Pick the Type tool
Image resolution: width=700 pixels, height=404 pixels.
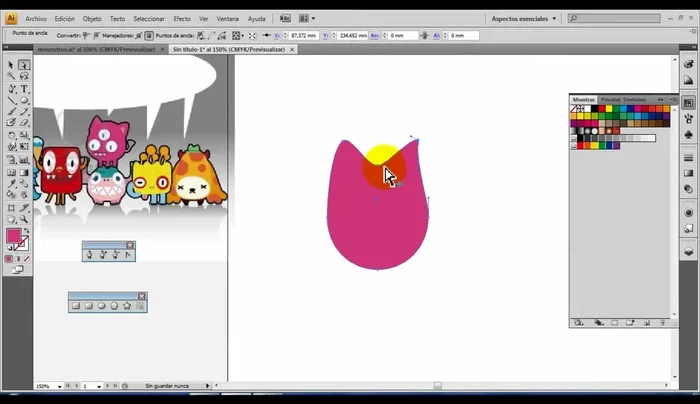tap(24, 89)
